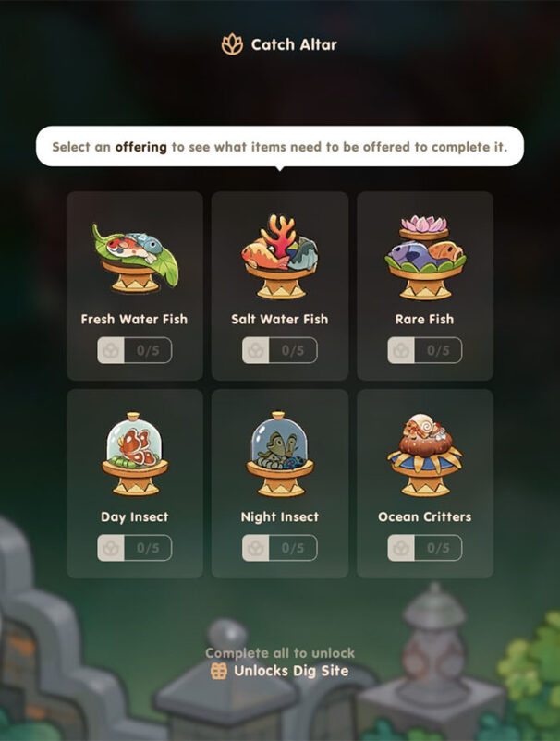Choose the Day Insect glass dome icon
560x741 pixels.
click(x=135, y=454)
